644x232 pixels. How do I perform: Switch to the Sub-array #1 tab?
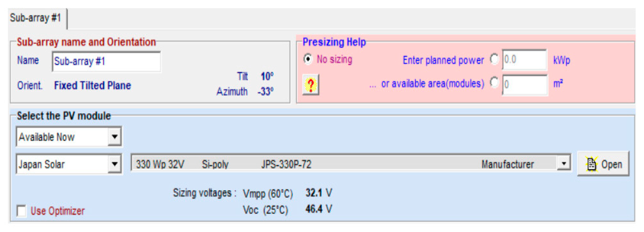coord(35,18)
